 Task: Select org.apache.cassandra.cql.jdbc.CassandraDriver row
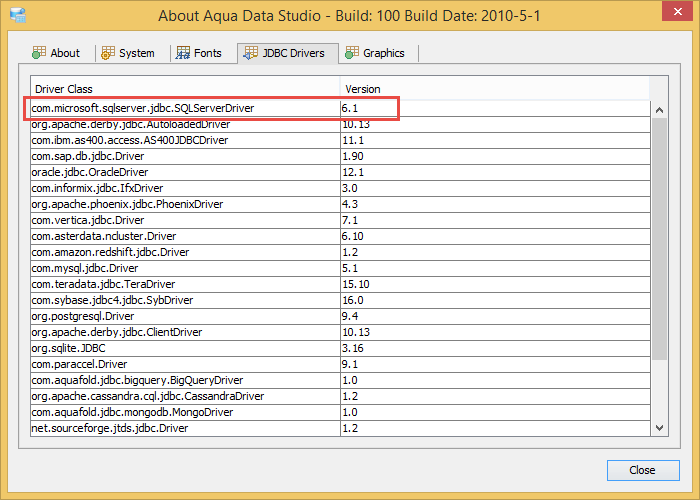[x=340, y=396]
